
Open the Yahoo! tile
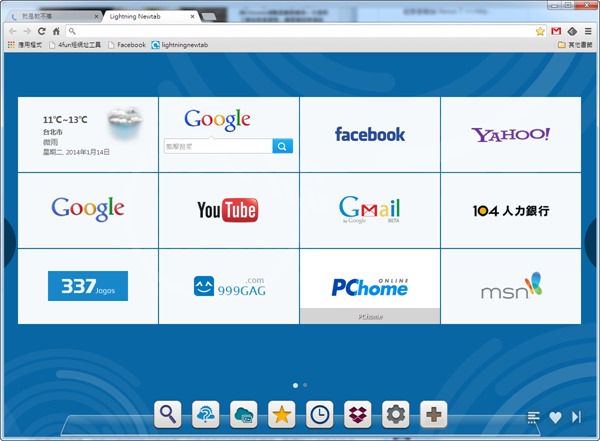(x=511, y=134)
